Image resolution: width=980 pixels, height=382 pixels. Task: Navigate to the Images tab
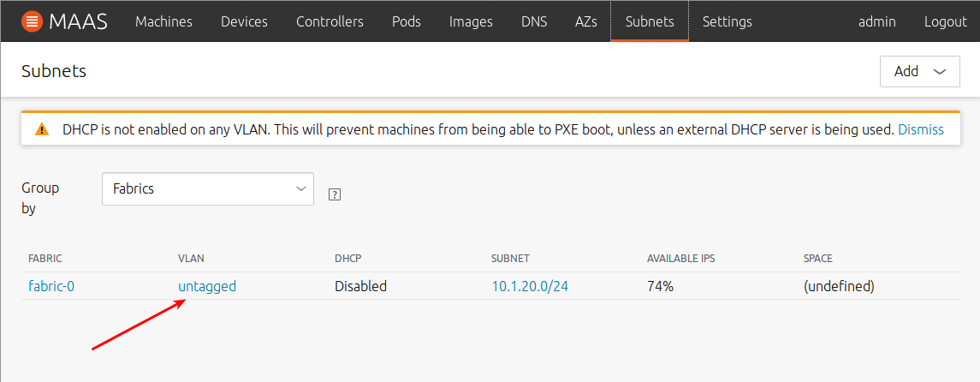point(471,21)
